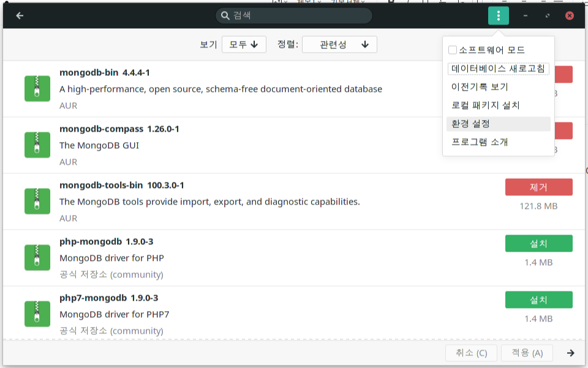This screenshot has height=368, width=588.
Task: Close the three-dot hamburger menu button
Action: point(499,16)
